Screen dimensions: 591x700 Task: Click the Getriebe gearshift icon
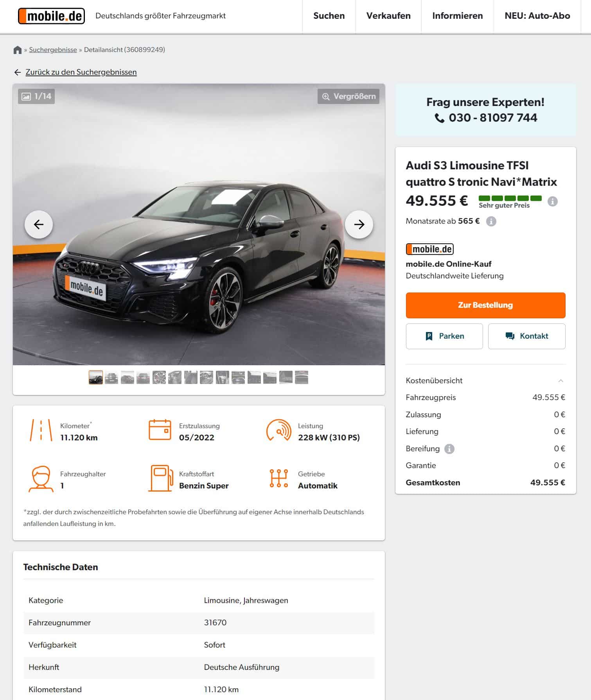tap(279, 478)
